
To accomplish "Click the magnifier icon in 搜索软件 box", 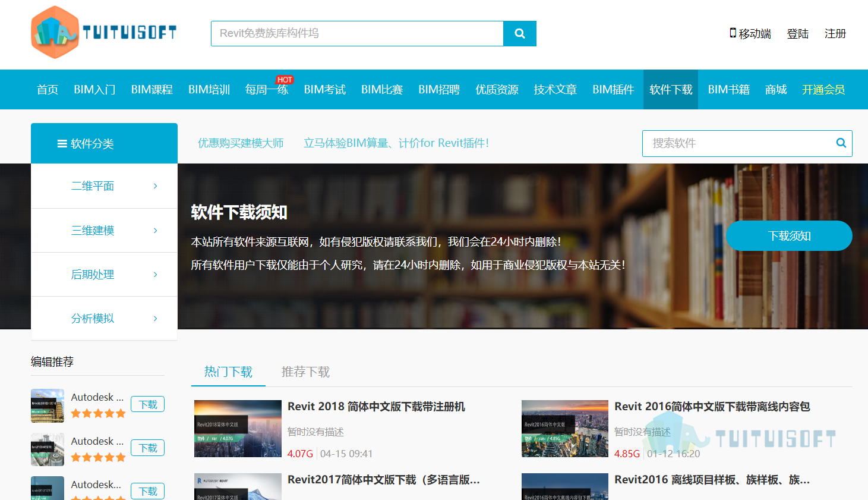I will [x=841, y=143].
